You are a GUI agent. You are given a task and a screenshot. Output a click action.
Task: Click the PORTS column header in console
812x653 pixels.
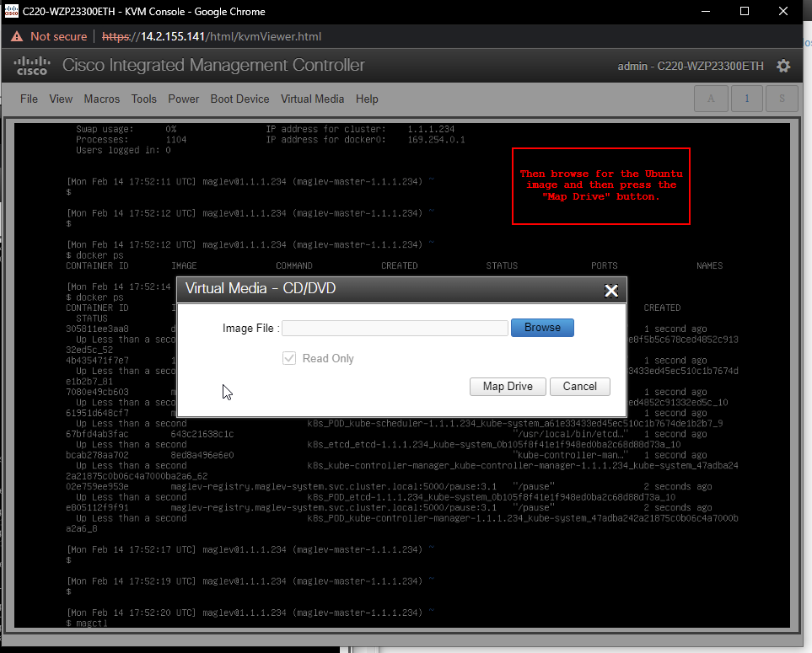pyautogui.click(x=605, y=265)
